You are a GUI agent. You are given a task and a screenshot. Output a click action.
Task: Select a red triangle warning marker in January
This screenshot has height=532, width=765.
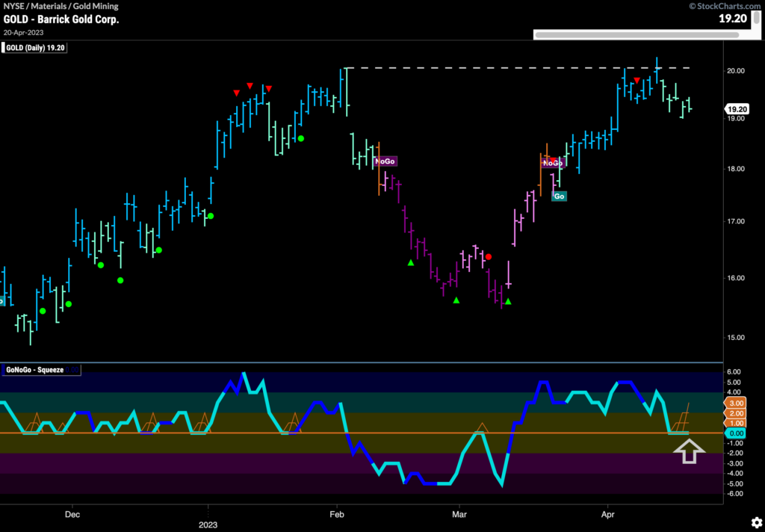point(250,85)
